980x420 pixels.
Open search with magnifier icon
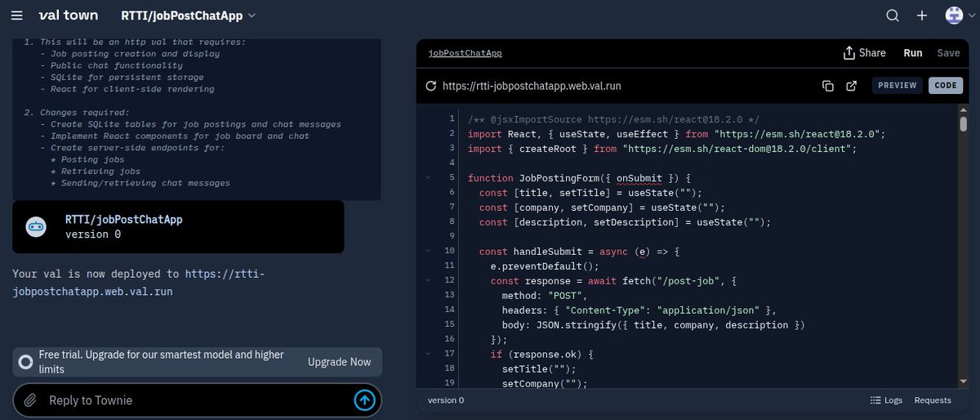point(893,16)
